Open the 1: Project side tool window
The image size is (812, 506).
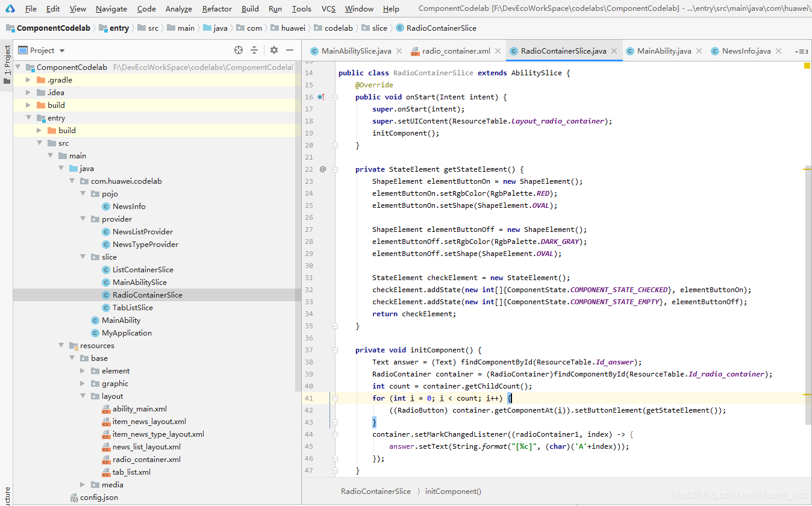pos(7,65)
